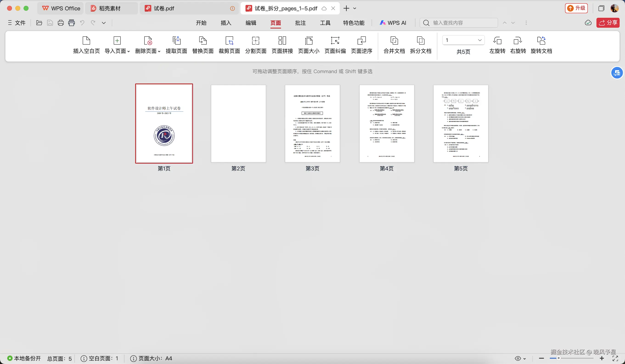The height and width of the screenshot is (364, 625).
Task: Select the Crop Page tool (裁剪页面)
Action: pos(229,41)
